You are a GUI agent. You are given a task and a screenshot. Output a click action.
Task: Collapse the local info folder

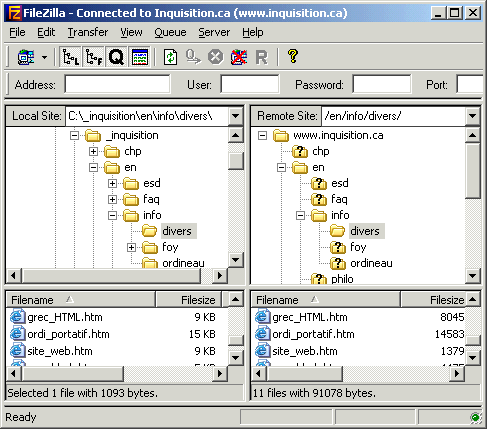point(112,215)
